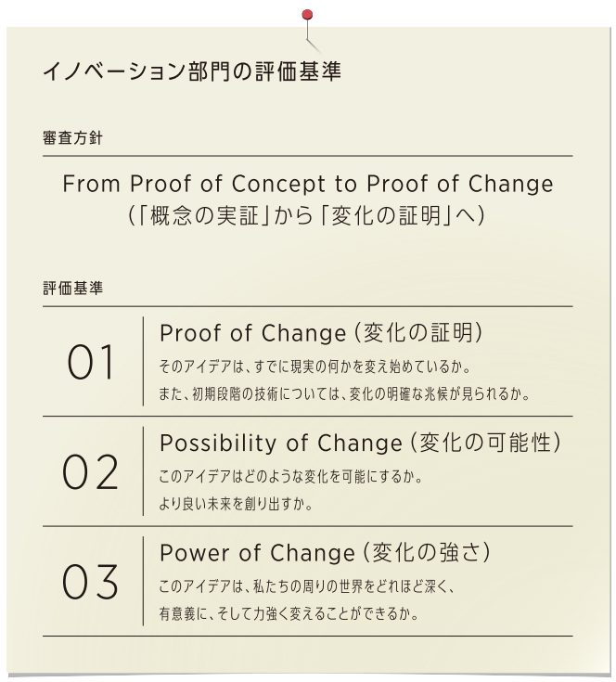616x682 pixels.
Task: Click the Proof of Change (変化の証明) title
Action: 321,333
